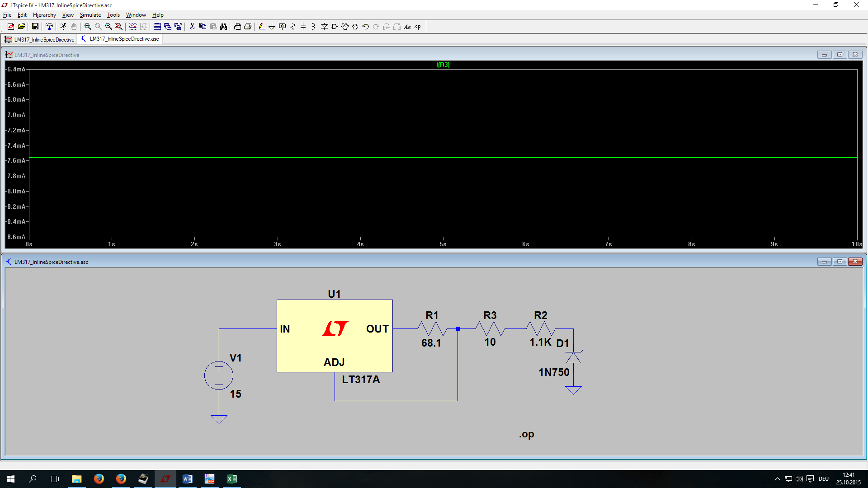
Task: Click the 1.1K resistor value
Action: click(x=540, y=342)
